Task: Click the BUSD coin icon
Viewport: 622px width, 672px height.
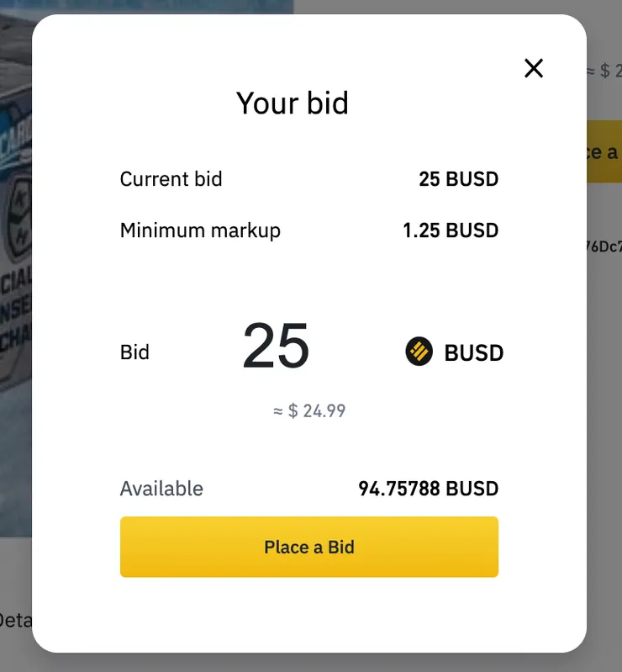Action: (419, 352)
